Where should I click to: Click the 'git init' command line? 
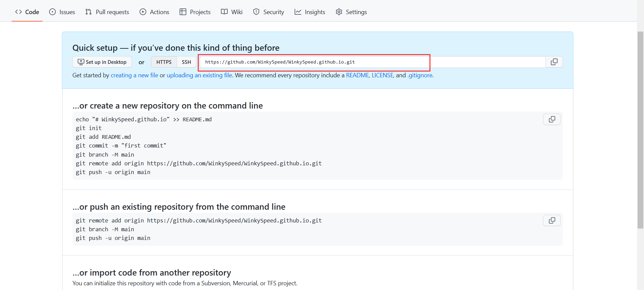click(x=89, y=128)
